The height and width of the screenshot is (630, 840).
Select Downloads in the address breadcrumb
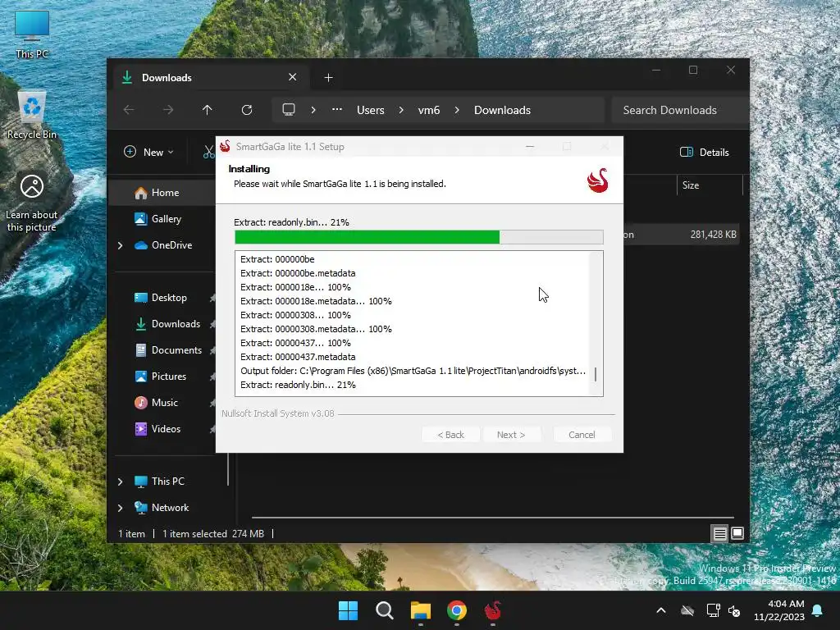tap(503, 110)
